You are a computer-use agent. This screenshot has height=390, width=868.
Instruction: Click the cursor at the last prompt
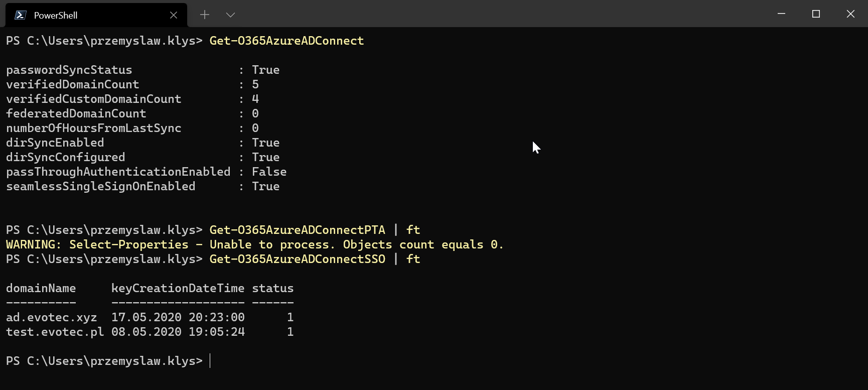[210, 361]
